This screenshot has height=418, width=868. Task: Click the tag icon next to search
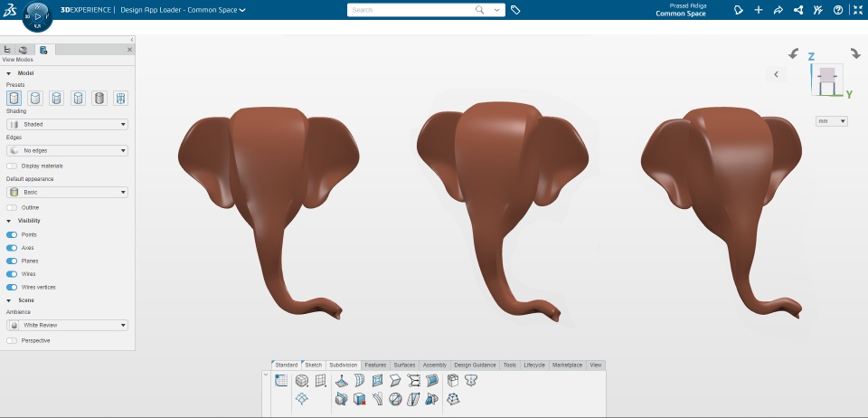click(x=515, y=10)
